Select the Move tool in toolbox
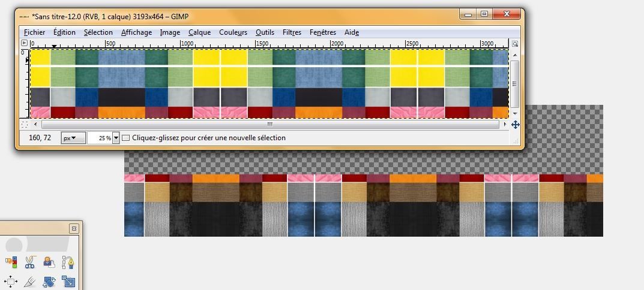This screenshot has height=290, width=644. [11, 282]
